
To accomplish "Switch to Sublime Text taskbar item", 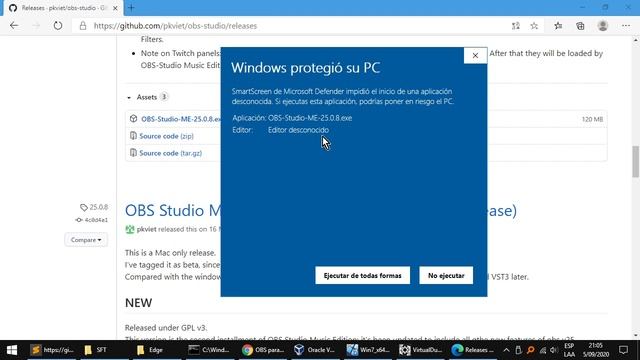I will pyautogui.click(x=53, y=350).
